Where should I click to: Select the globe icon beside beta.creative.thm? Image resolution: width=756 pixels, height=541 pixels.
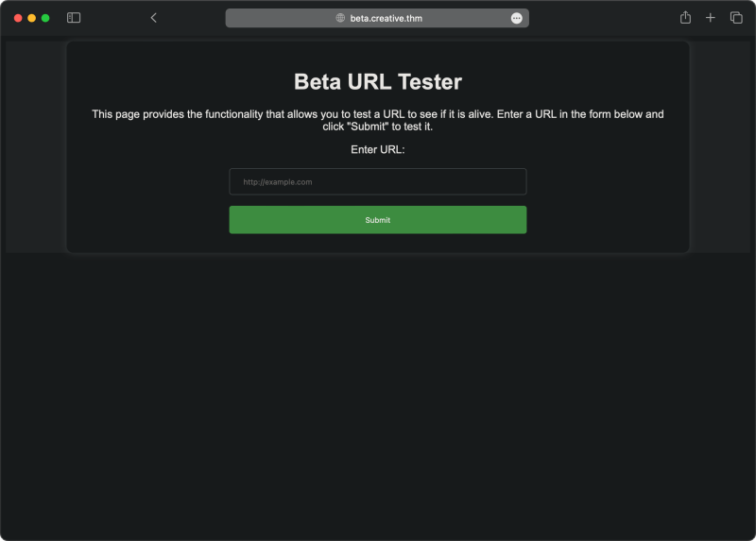340,18
